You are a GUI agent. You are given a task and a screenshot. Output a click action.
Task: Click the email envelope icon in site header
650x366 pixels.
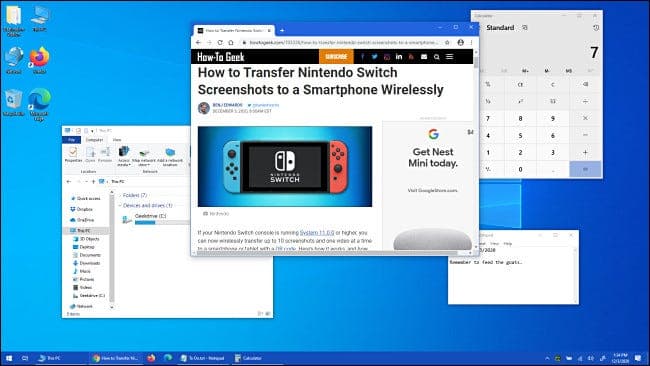point(424,57)
